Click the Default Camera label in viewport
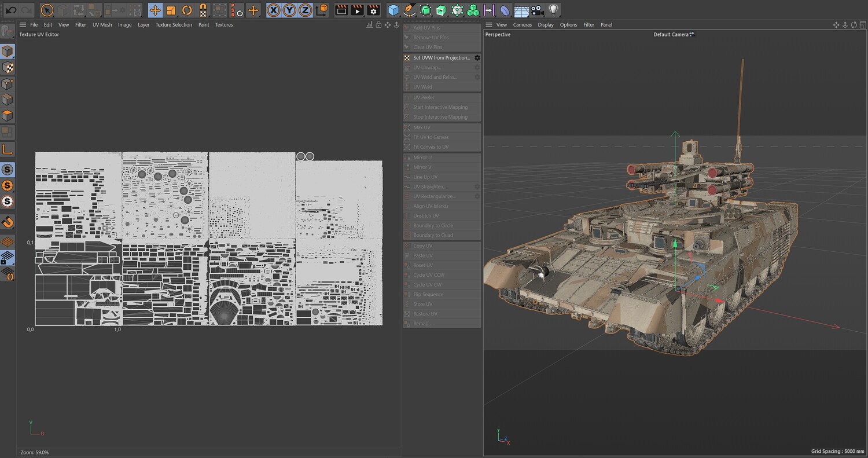This screenshot has height=458, width=868. click(671, 35)
